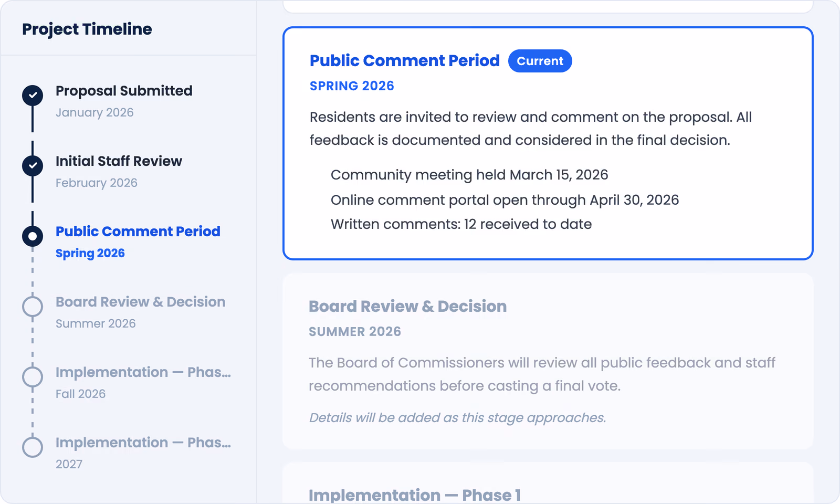
Task: Click "Details will be added as this stage approaches."
Action: [x=457, y=418]
